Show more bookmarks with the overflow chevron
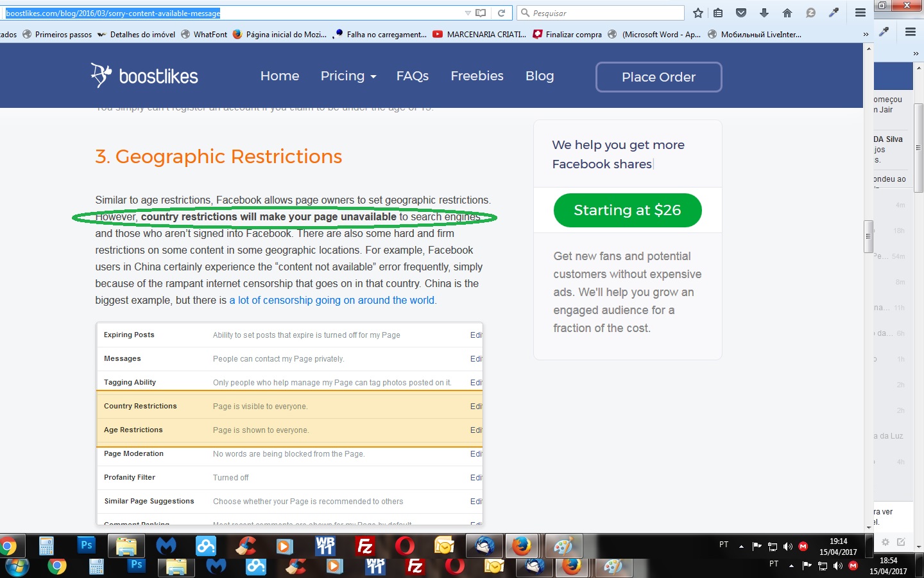 coord(866,35)
